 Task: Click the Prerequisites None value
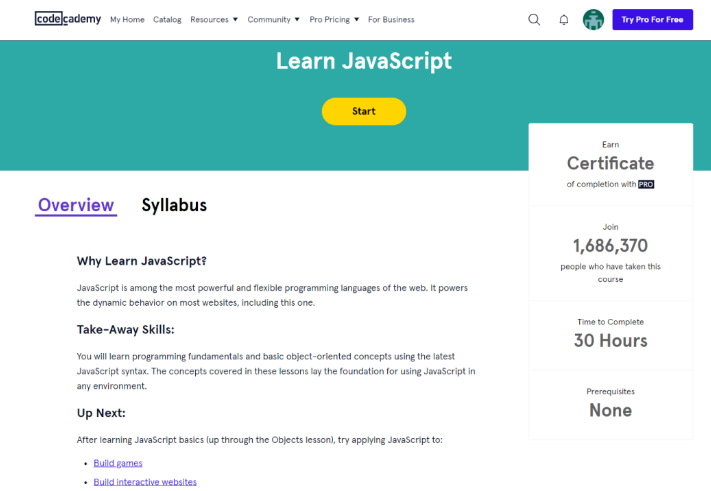(610, 410)
